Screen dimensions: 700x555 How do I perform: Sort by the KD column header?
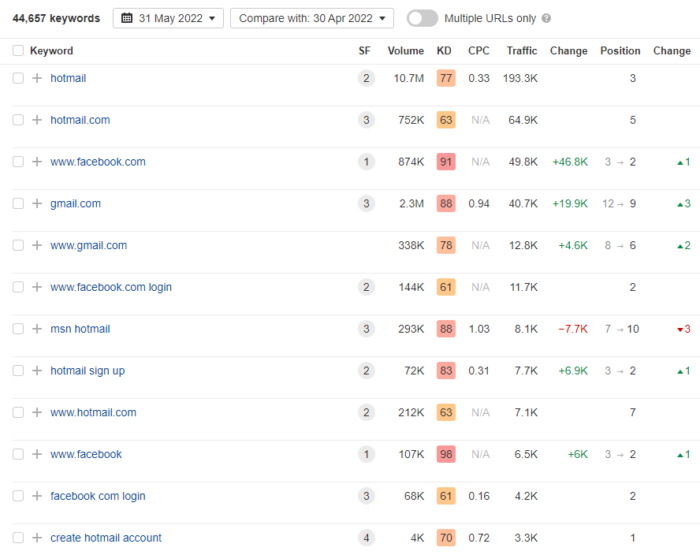pos(444,51)
